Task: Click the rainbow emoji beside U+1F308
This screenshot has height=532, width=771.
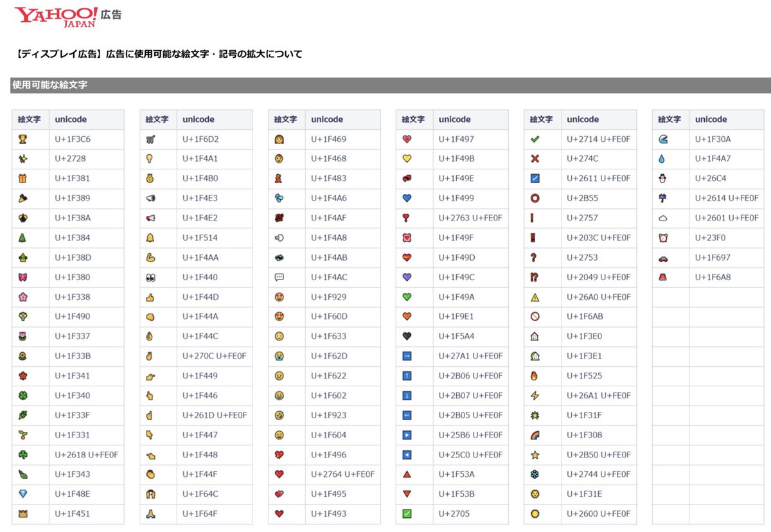Action: point(535,435)
